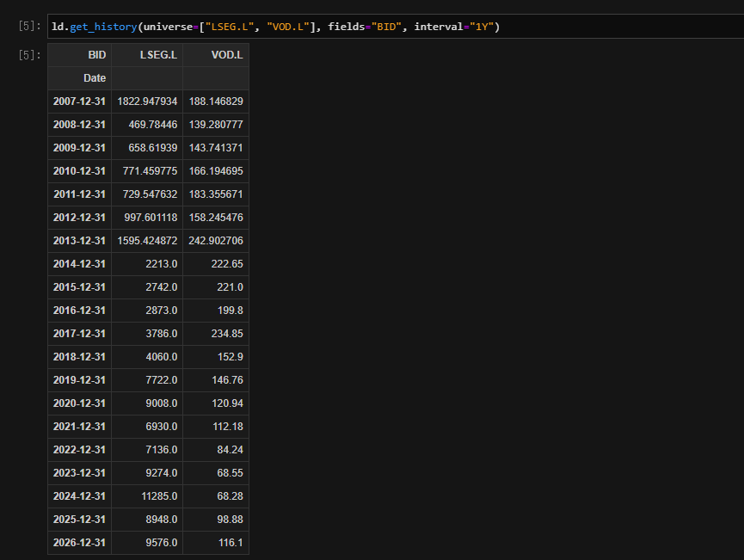Select the 2014-12-31 row label
Viewport: 744px width, 560px height.
[79, 264]
